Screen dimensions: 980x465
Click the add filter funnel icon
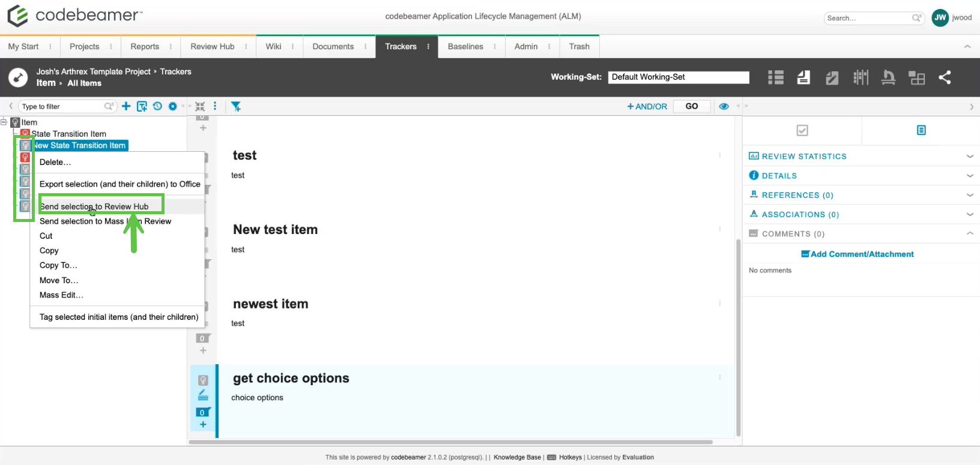point(236,106)
